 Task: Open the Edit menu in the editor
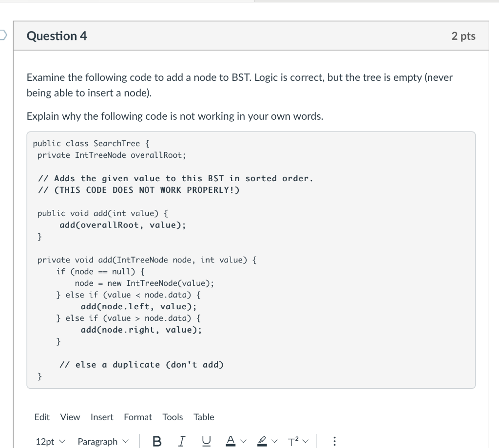(42, 417)
